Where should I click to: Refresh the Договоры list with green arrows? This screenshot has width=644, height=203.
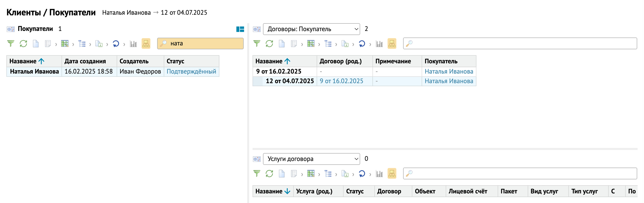tap(269, 44)
